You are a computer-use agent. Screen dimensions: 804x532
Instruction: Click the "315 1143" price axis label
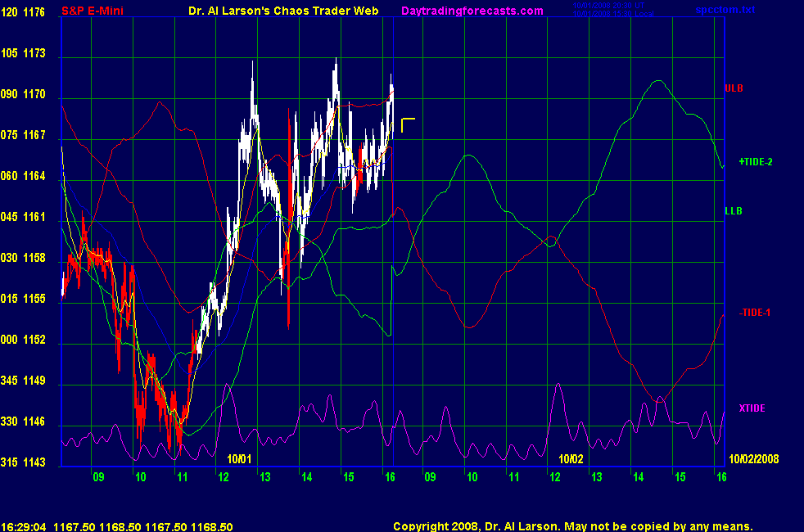(x=23, y=462)
